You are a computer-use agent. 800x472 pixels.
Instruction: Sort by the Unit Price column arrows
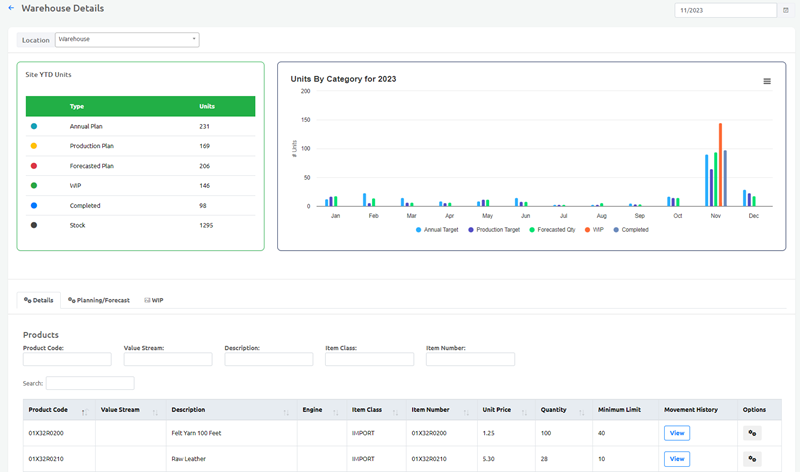(x=524, y=411)
